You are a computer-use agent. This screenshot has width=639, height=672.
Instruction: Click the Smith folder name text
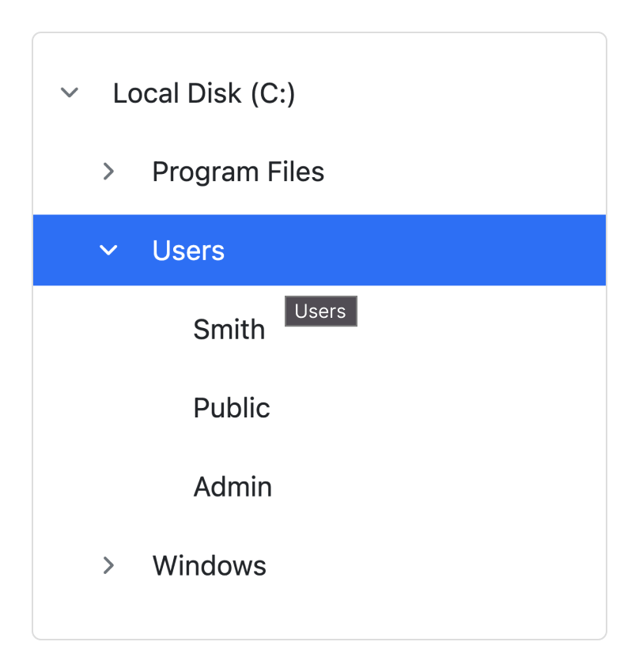click(x=229, y=329)
